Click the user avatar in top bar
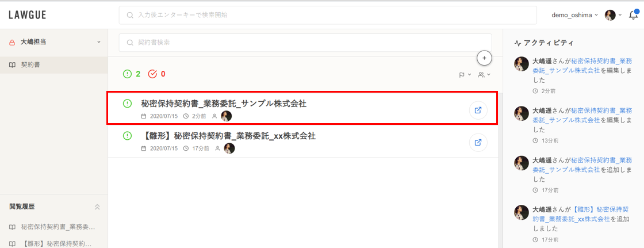The image size is (644, 248). (x=610, y=15)
